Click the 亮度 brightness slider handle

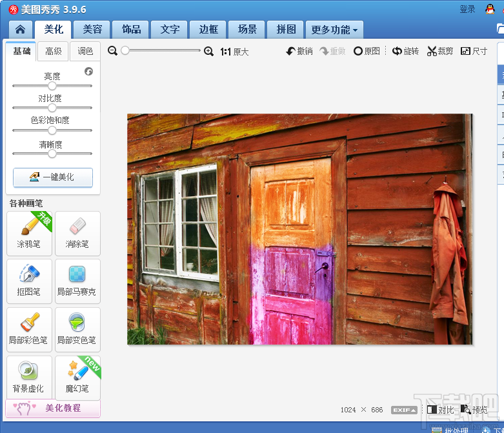point(52,86)
